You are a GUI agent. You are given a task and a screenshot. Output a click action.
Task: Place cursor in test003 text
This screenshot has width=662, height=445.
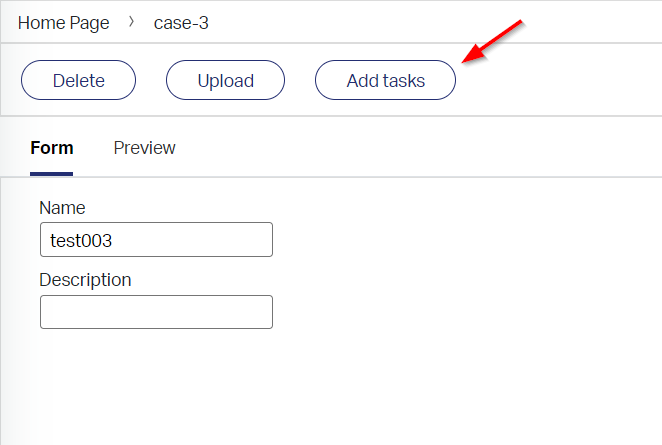pos(81,241)
